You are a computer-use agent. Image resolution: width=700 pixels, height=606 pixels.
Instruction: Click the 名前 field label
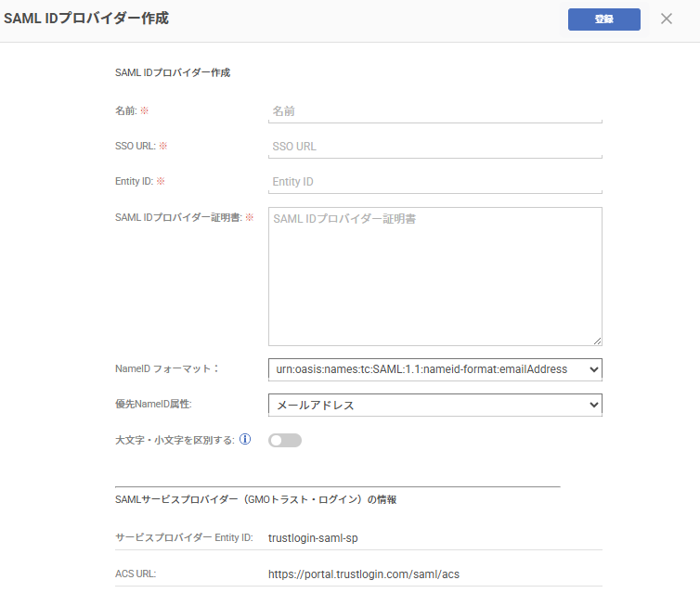(x=126, y=110)
